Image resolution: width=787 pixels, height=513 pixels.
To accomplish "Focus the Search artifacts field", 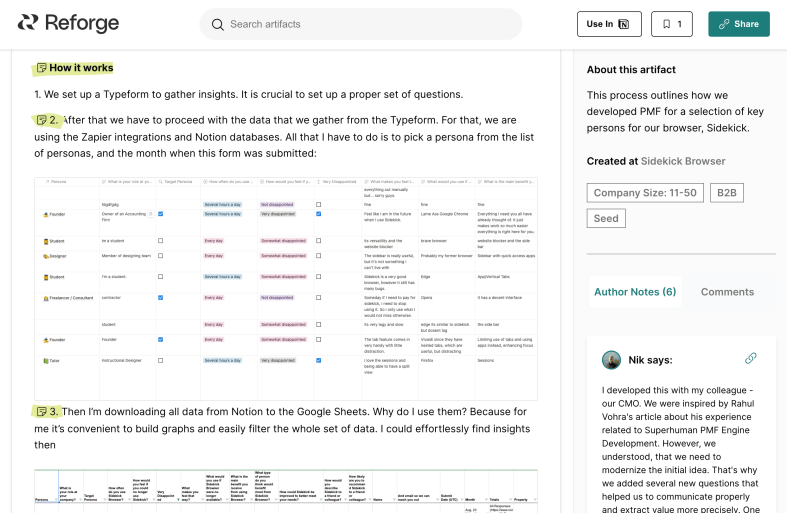I will 370,24.
